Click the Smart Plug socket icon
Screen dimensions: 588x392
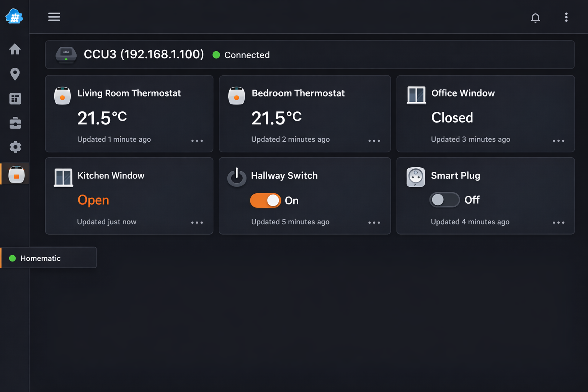415,177
